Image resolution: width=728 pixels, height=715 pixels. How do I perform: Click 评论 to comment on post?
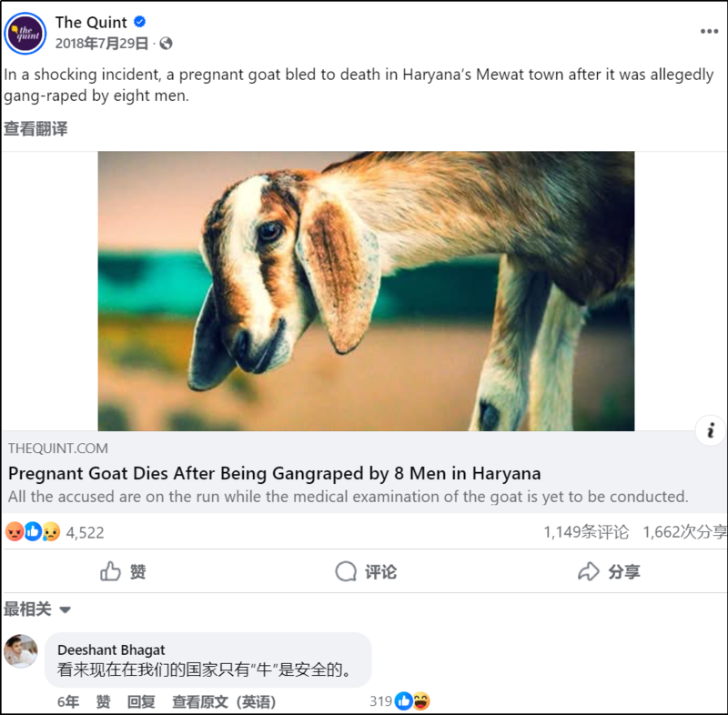[x=366, y=571]
